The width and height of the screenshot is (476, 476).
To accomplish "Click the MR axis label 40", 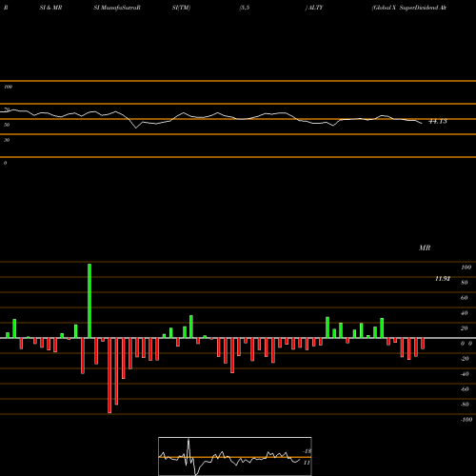I will coord(465,313).
